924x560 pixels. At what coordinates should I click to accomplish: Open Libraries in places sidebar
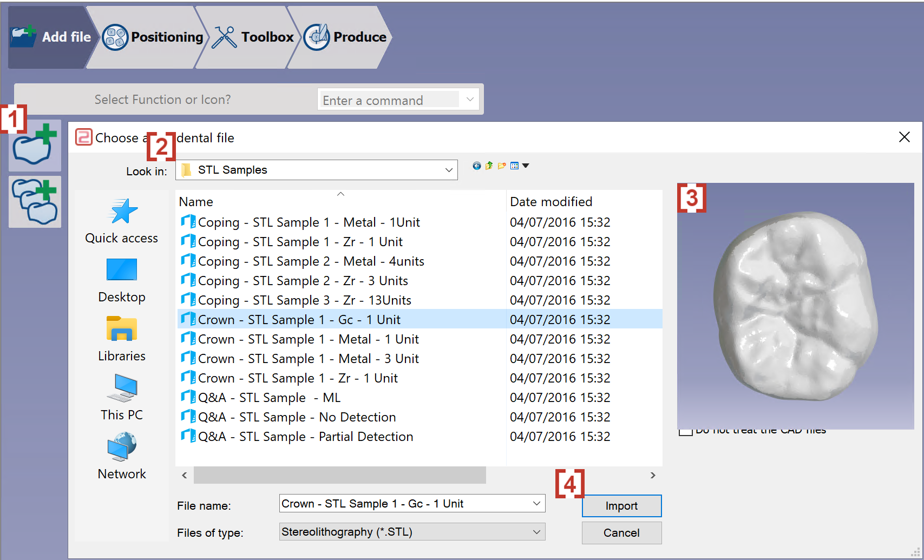pyautogui.click(x=122, y=339)
